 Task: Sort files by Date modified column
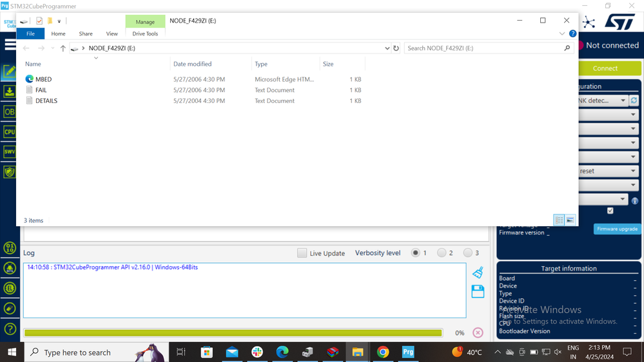[x=211, y=64]
